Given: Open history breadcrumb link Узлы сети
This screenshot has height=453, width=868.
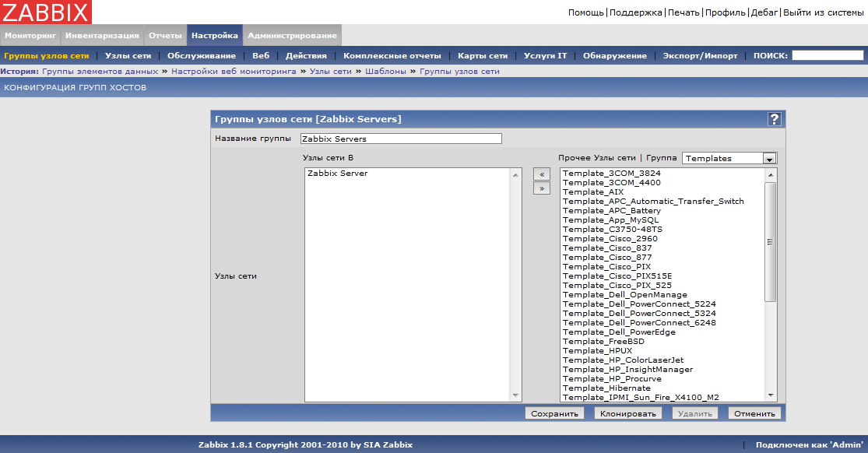Looking at the screenshot, I should (x=331, y=72).
